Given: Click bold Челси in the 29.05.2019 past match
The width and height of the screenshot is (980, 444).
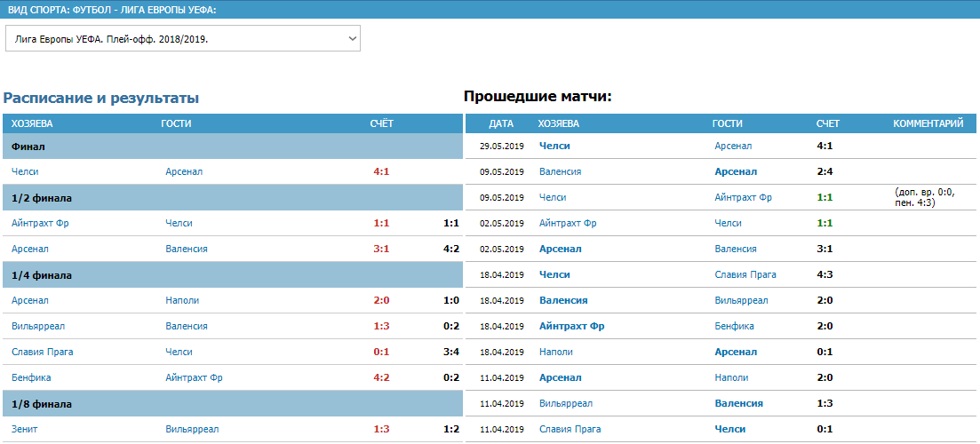Looking at the screenshot, I should point(554,147).
